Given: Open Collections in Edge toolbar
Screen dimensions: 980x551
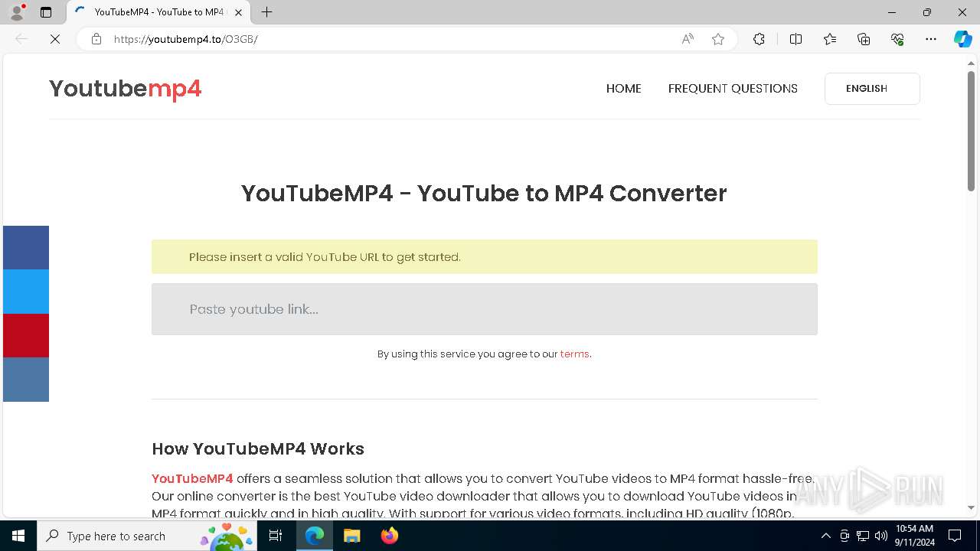Looking at the screenshot, I should [864, 39].
